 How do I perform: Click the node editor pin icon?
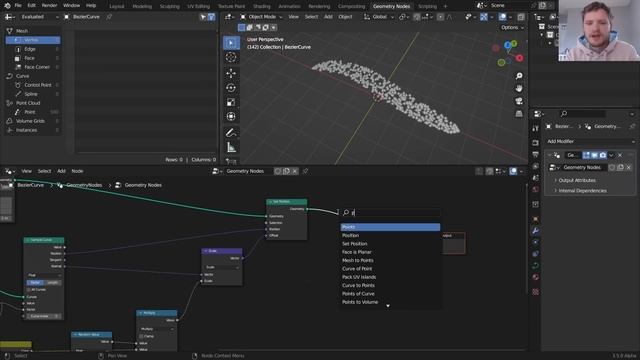point(305,171)
